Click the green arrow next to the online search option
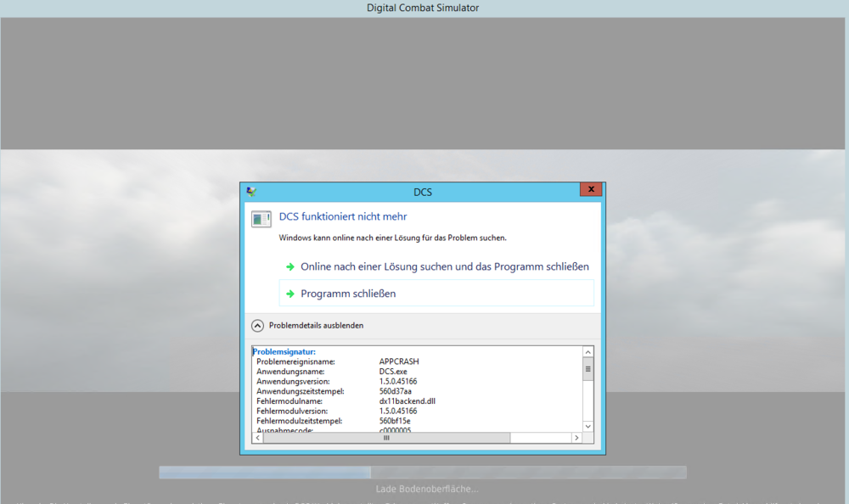 point(290,266)
